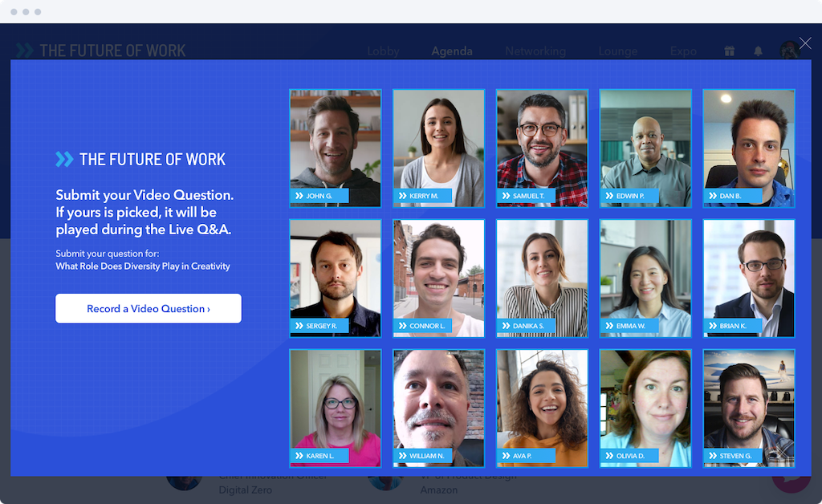This screenshot has width=822, height=504.
Task: Close the video question overlay
Action: coord(805,43)
